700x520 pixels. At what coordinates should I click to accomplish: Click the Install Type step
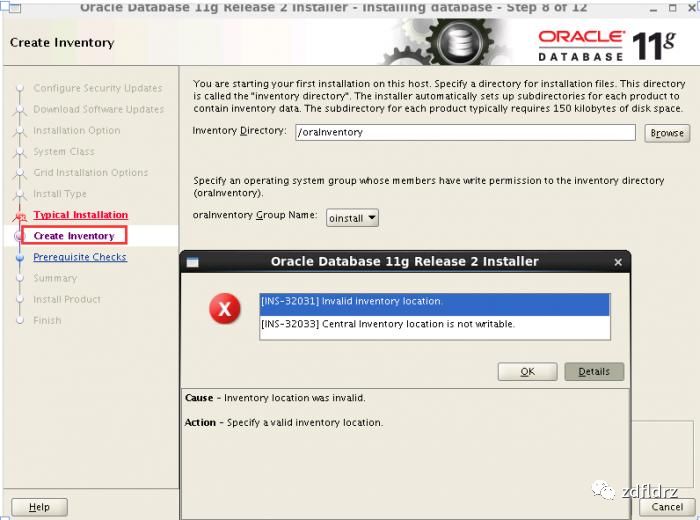click(60, 194)
